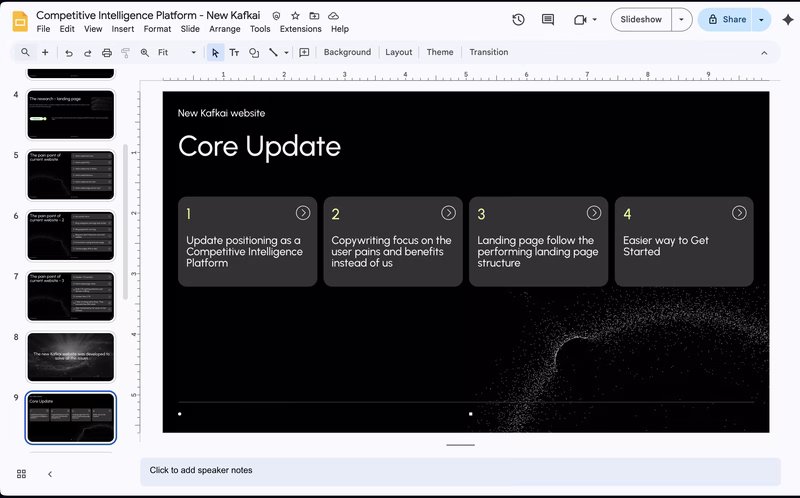Image resolution: width=800 pixels, height=498 pixels.
Task: Hide the menus with chevron arrow
Action: pos(764,53)
